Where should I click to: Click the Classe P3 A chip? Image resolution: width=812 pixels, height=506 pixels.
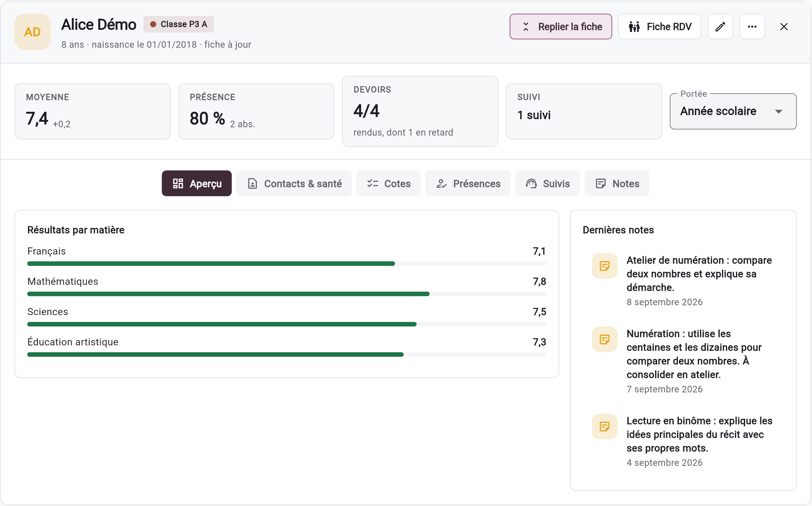tap(179, 24)
